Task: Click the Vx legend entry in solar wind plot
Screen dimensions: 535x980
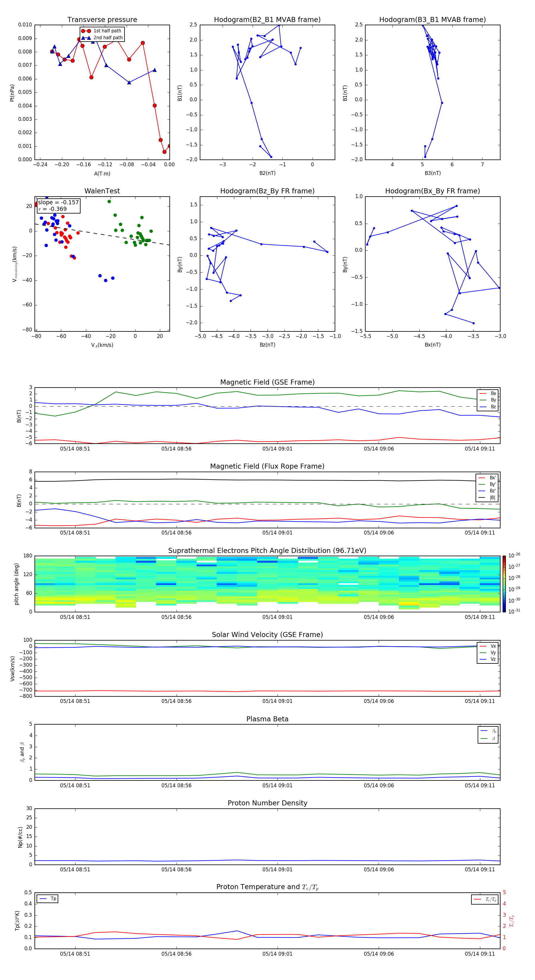Action: [x=488, y=646]
